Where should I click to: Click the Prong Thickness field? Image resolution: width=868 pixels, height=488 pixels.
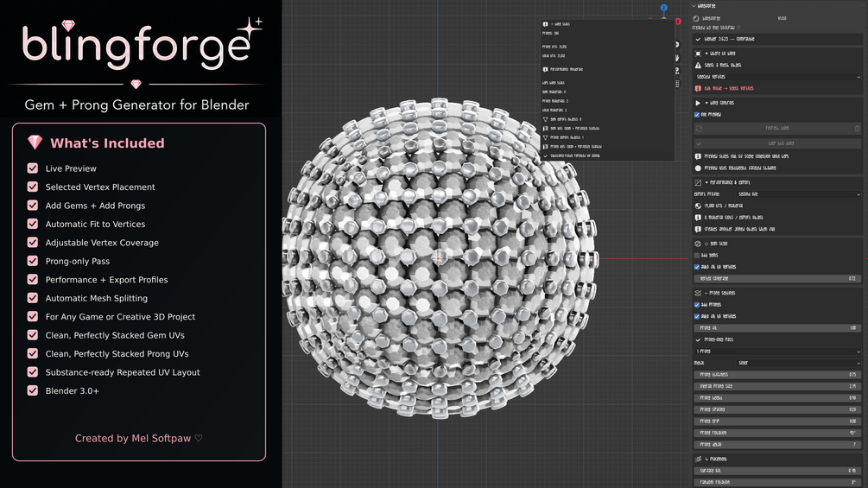point(778,375)
